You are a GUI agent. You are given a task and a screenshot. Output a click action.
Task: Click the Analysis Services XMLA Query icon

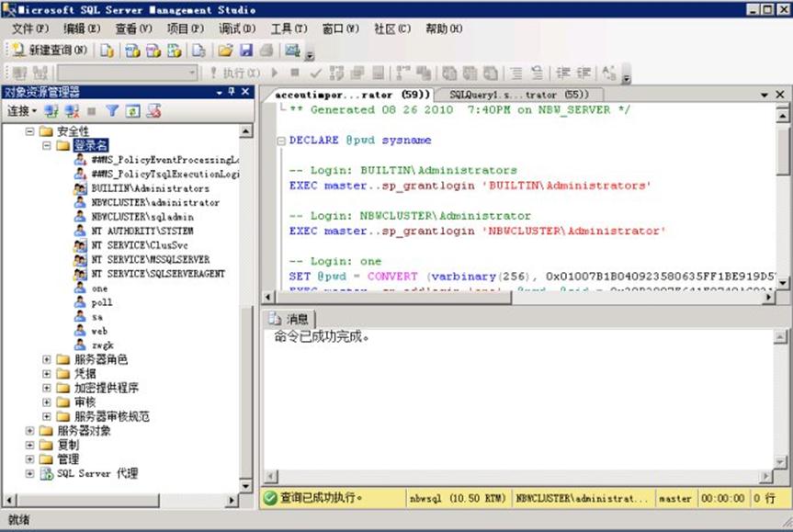175,50
